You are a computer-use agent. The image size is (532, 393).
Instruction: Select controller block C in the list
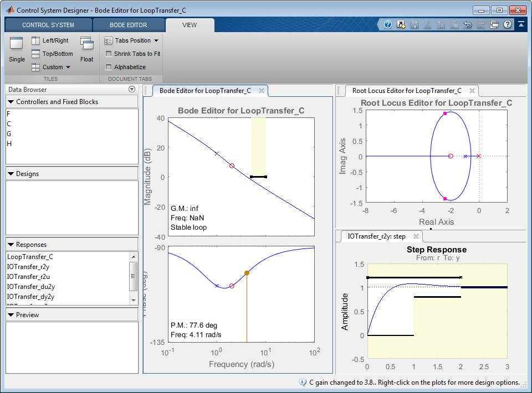click(x=9, y=123)
